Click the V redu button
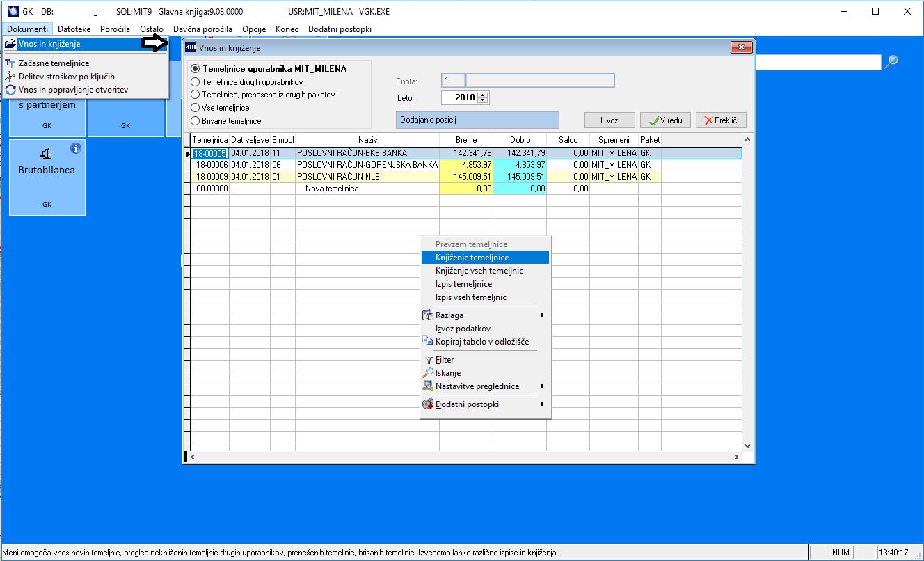924x561 pixels. tap(665, 120)
